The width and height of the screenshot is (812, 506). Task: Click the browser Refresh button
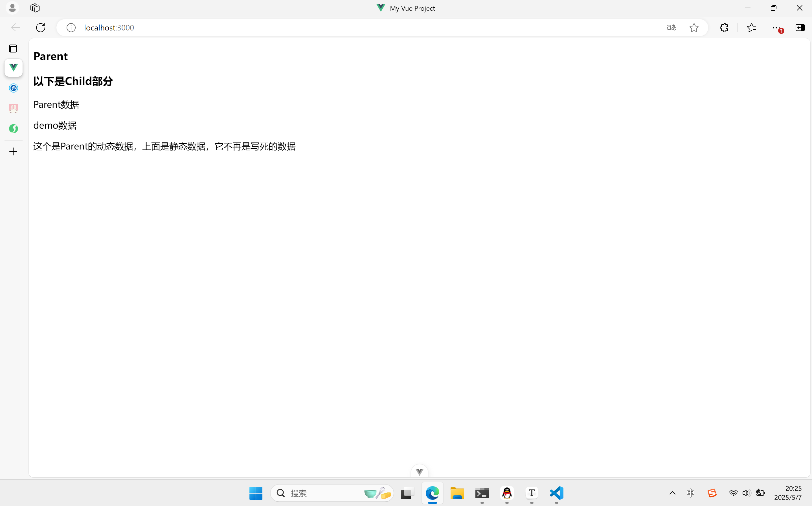tap(41, 27)
